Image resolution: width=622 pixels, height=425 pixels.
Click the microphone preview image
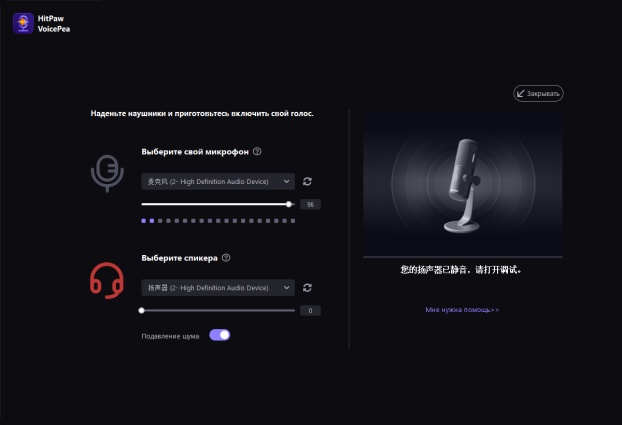point(463,183)
